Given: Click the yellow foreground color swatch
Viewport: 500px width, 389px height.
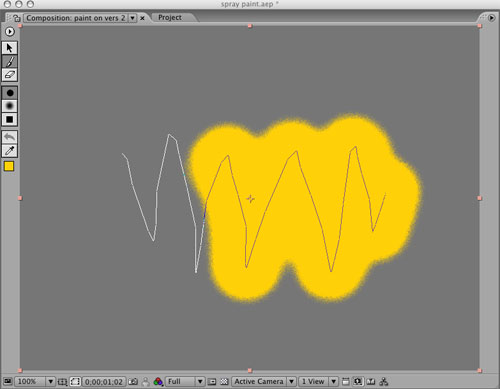Looking at the screenshot, I should [x=9, y=166].
